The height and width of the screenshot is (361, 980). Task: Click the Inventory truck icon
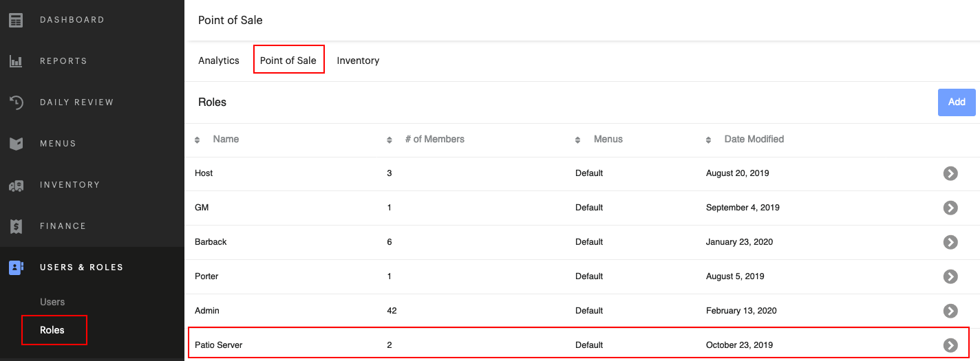coord(16,185)
